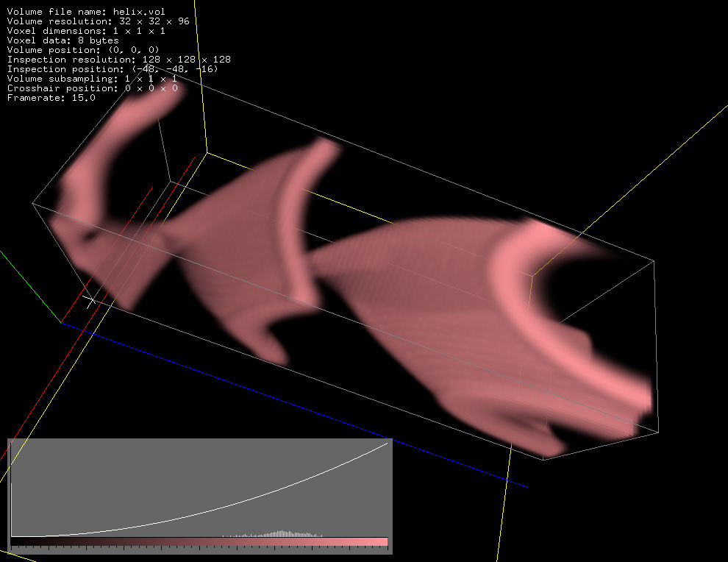The image size is (728, 562).
Task: Click the 'Volume subsampling: 1 x 1 x 1' line
Action: pos(92,79)
